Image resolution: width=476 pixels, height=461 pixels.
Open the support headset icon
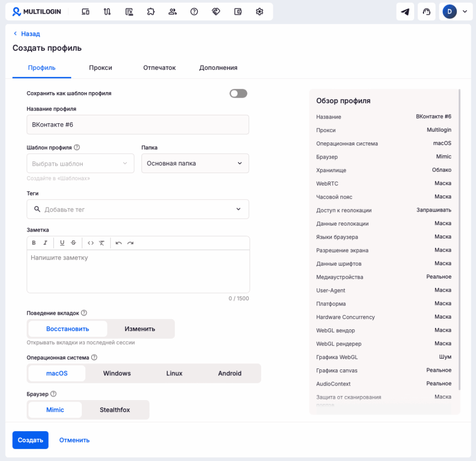(x=427, y=12)
